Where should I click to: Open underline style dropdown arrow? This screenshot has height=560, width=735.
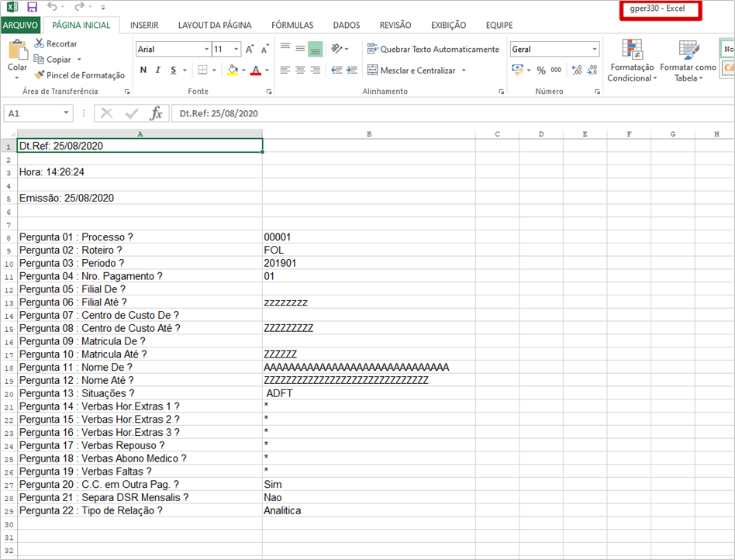185,71
